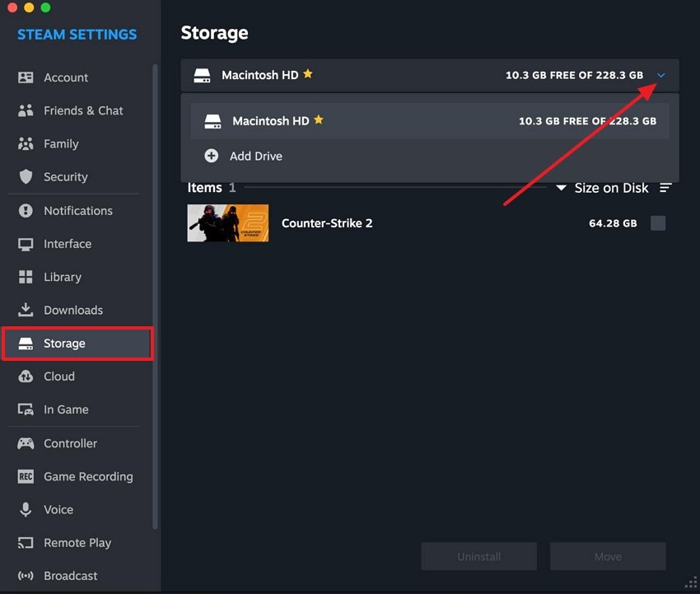Click the Downloads arrow icon
The image size is (700, 594).
tap(26, 310)
